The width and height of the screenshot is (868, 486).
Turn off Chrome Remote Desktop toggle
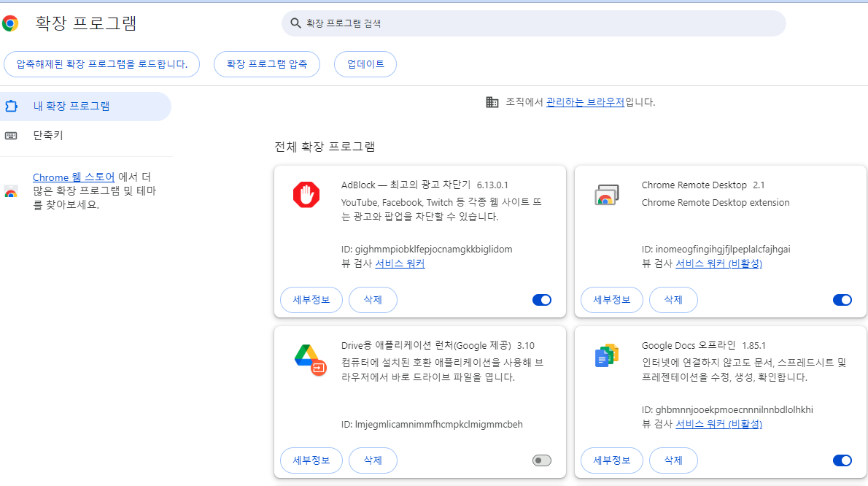(x=842, y=300)
